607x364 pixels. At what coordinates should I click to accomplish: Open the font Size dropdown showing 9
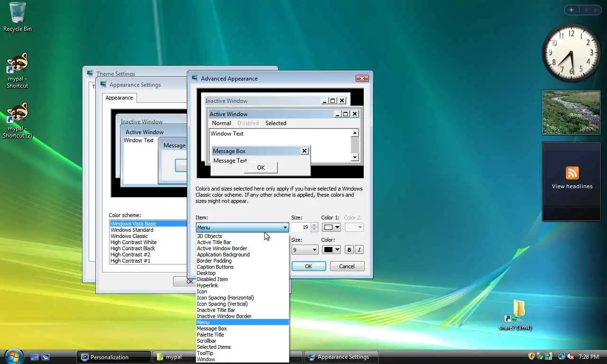coord(304,250)
